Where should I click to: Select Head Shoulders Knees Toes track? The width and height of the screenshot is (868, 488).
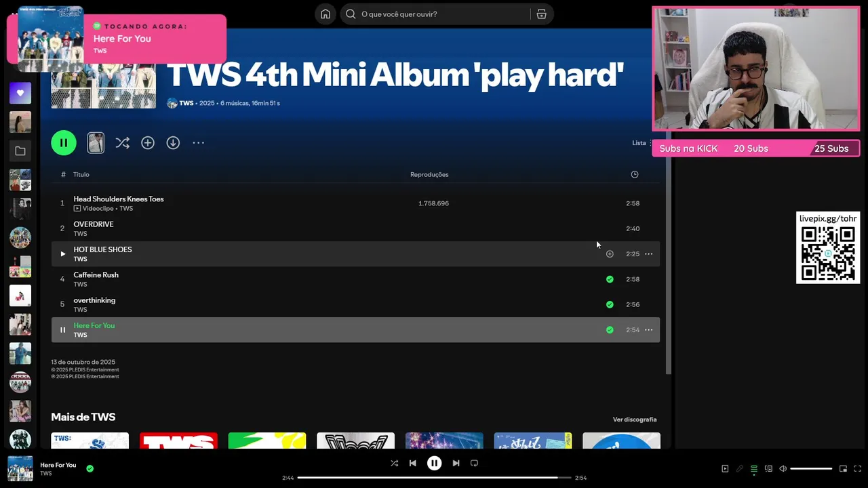coord(119,199)
